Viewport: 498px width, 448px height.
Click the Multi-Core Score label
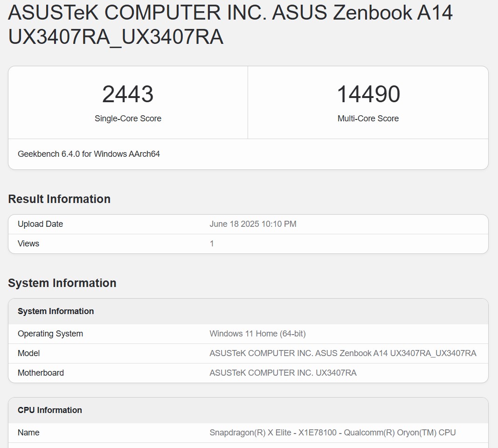pyautogui.click(x=368, y=119)
